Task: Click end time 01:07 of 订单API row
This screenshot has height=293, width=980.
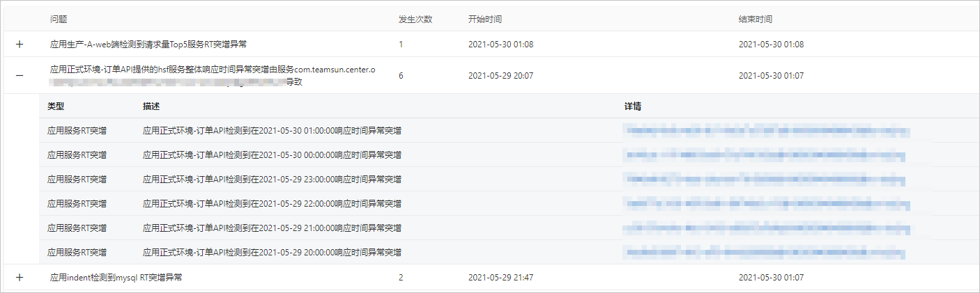Action: [771, 75]
